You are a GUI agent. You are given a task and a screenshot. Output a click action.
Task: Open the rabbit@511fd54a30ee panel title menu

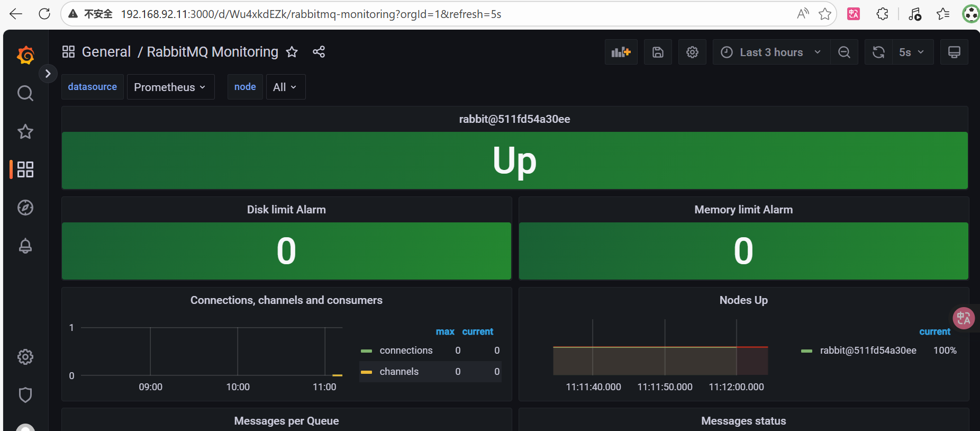pyautogui.click(x=514, y=119)
